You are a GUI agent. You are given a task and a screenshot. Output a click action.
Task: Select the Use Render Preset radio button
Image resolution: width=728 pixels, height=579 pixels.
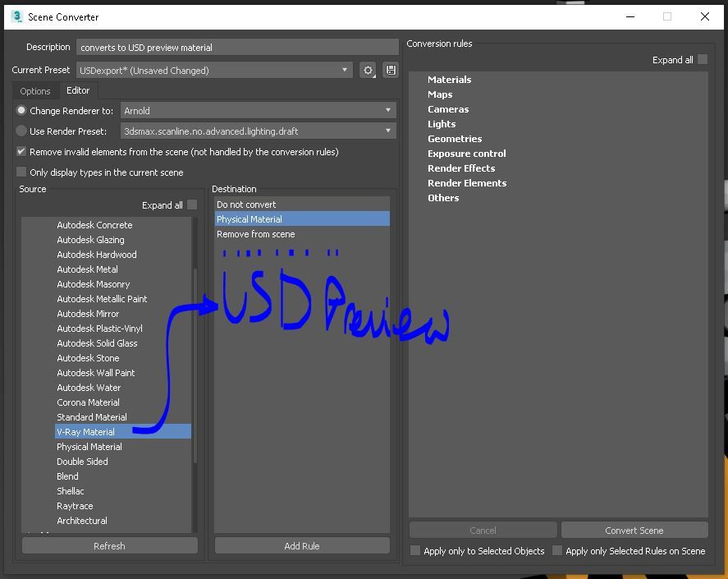pos(21,131)
